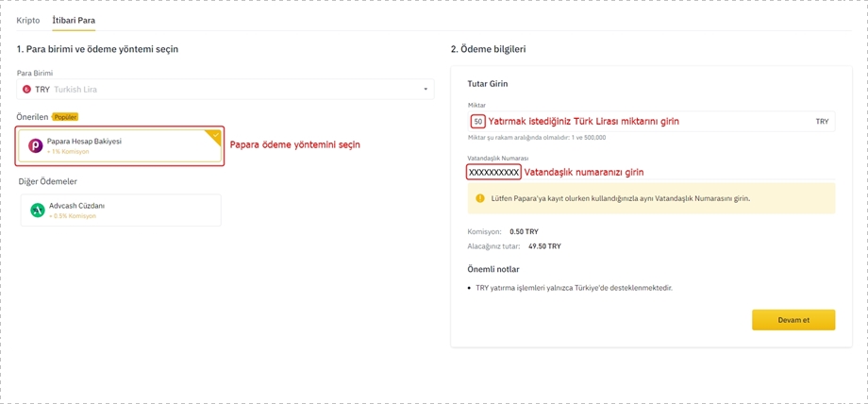Click the yellow info icon in warning notice
This screenshot has width=868, height=404.
point(480,199)
